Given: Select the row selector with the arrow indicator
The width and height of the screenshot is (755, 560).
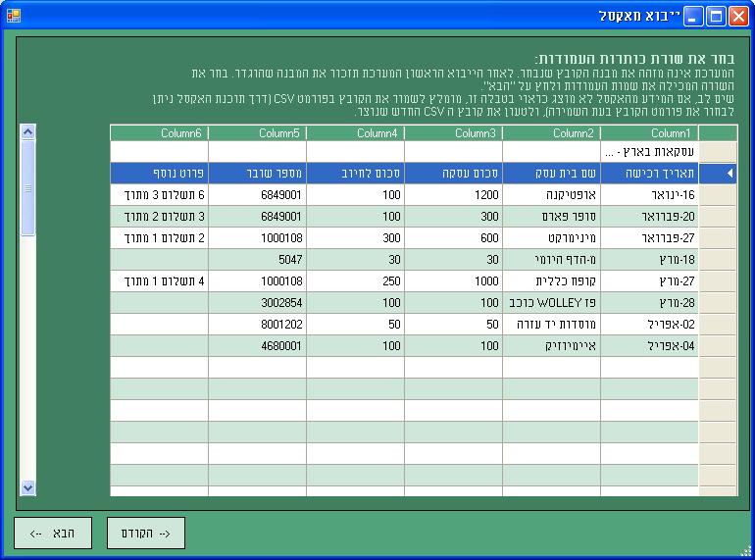Looking at the screenshot, I should click(718, 174).
